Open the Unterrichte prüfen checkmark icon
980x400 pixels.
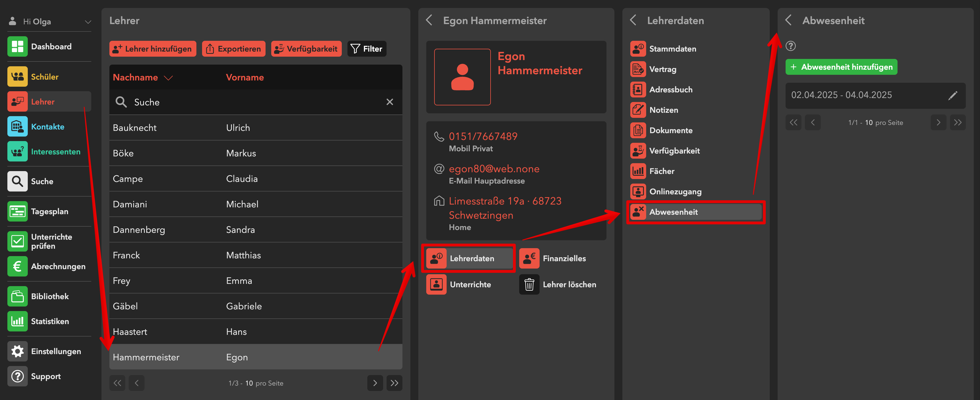(17, 241)
